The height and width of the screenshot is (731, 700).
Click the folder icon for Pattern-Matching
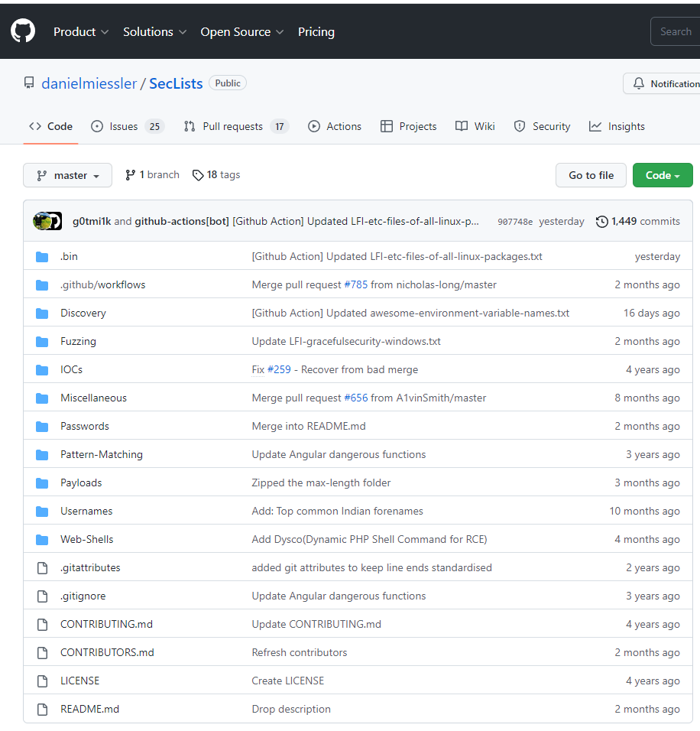coord(42,455)
